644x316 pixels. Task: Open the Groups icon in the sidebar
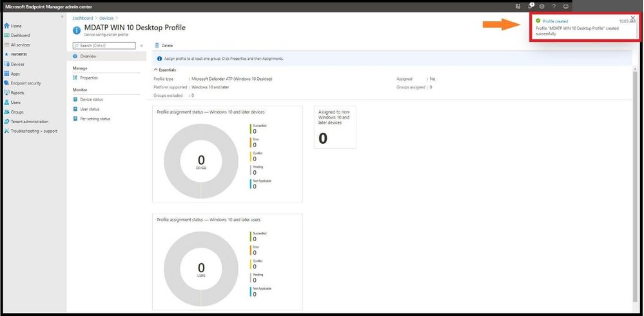click(x=6, y=112)
